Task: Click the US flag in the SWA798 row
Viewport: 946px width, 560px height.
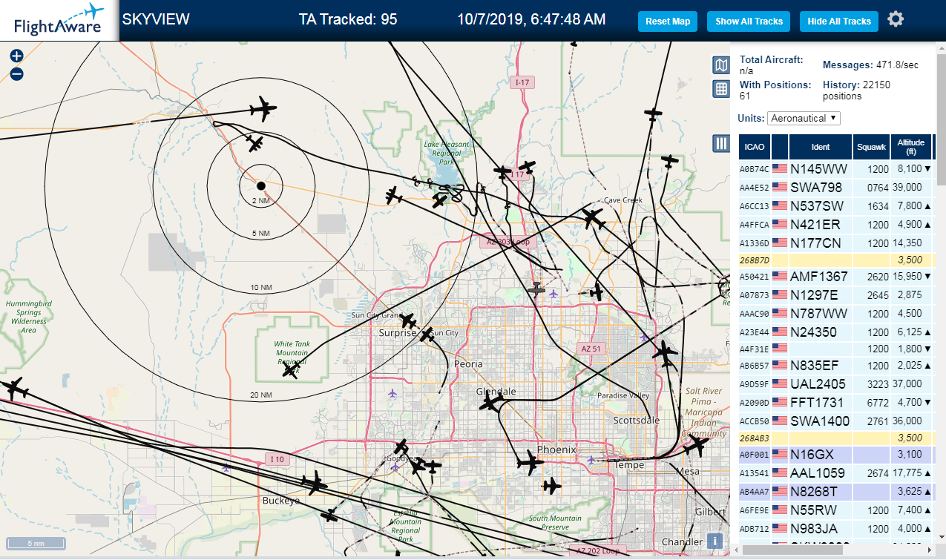Action: 780,187
